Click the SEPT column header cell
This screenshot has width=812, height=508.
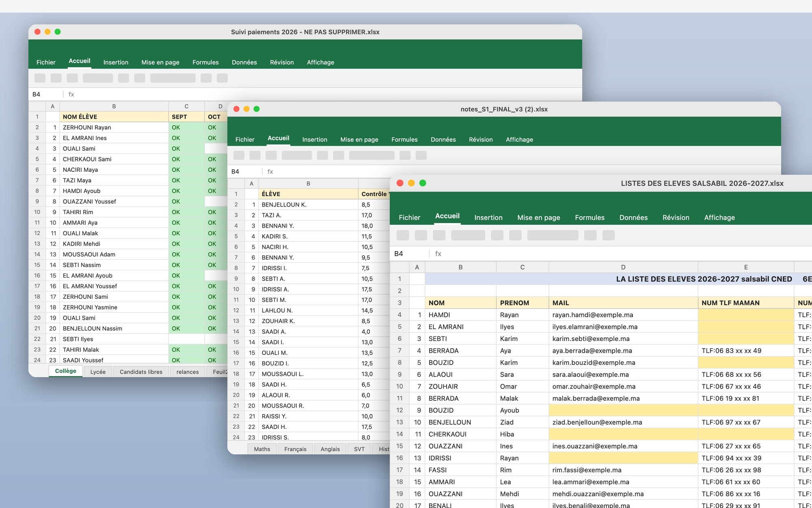click(x=186, y=117)
